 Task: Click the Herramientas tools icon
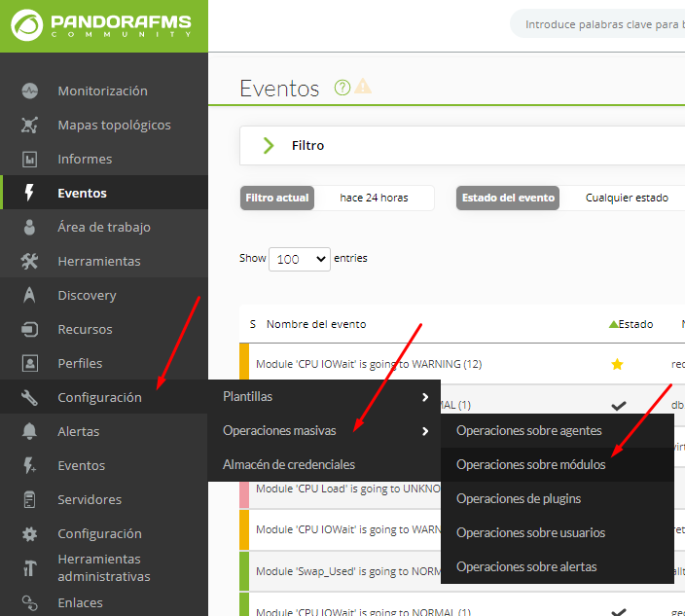tap(30, 261)
